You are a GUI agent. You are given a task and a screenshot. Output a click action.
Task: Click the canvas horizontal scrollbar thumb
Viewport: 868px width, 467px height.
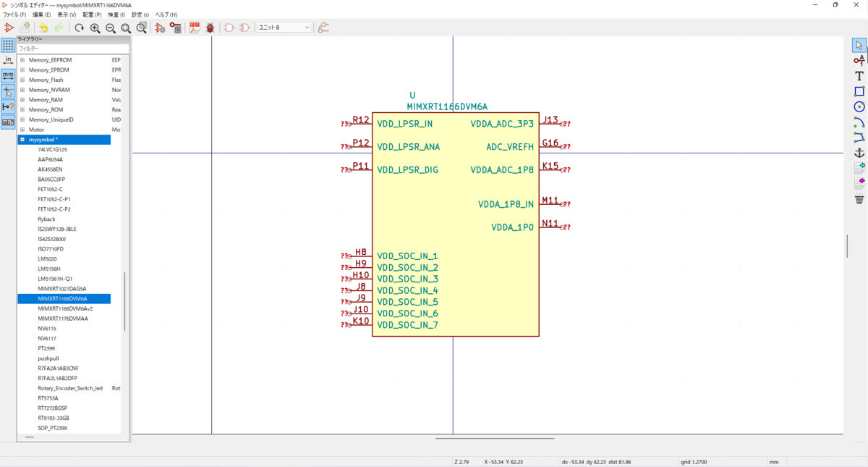click(x=495, y=437)
